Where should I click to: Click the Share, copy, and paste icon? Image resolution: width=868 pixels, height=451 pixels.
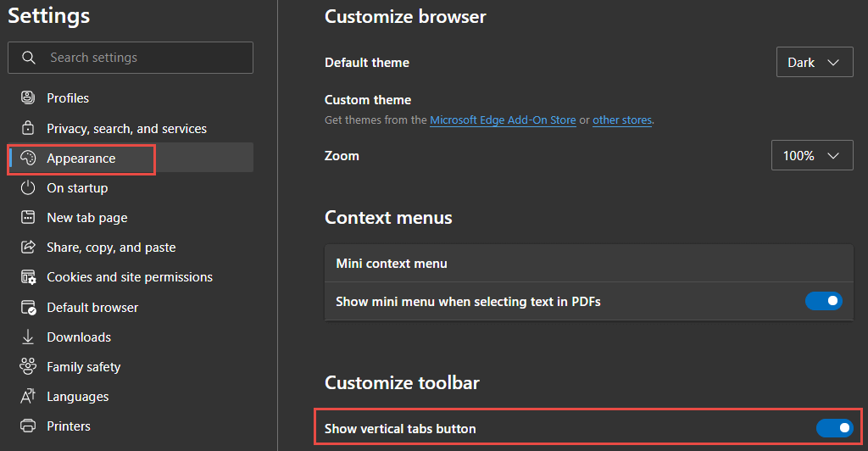click(28, 247)
